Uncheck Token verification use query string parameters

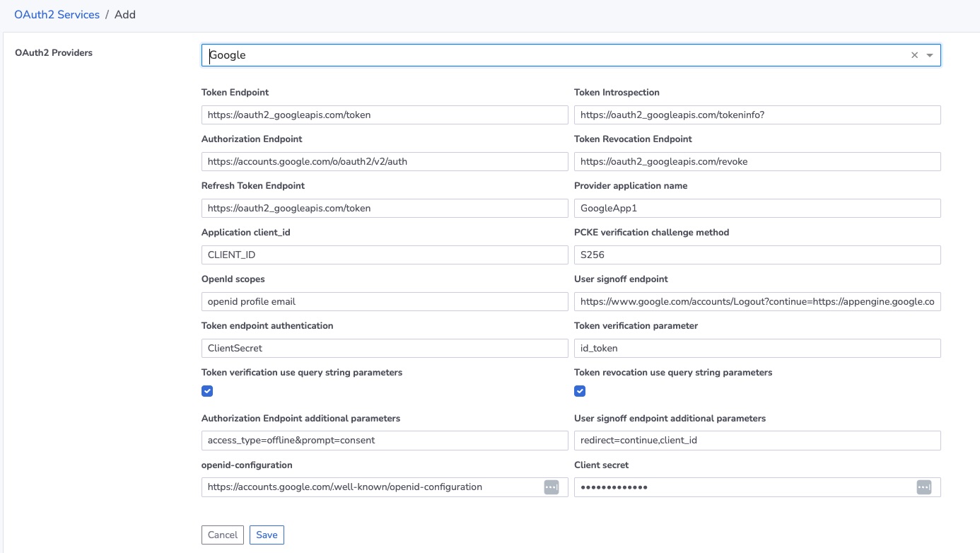[207, 391]
